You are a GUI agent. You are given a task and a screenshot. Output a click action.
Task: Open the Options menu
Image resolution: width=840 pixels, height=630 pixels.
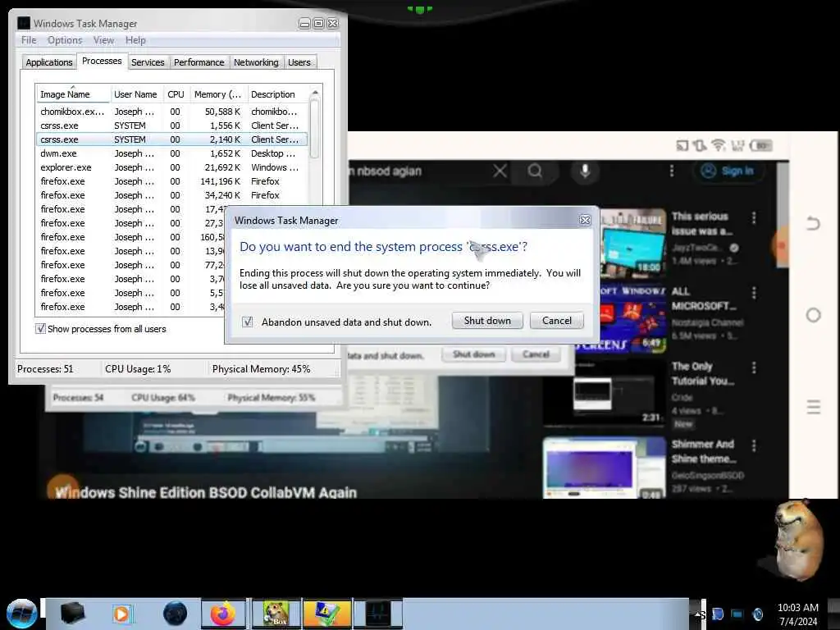[x=65, y=40]
